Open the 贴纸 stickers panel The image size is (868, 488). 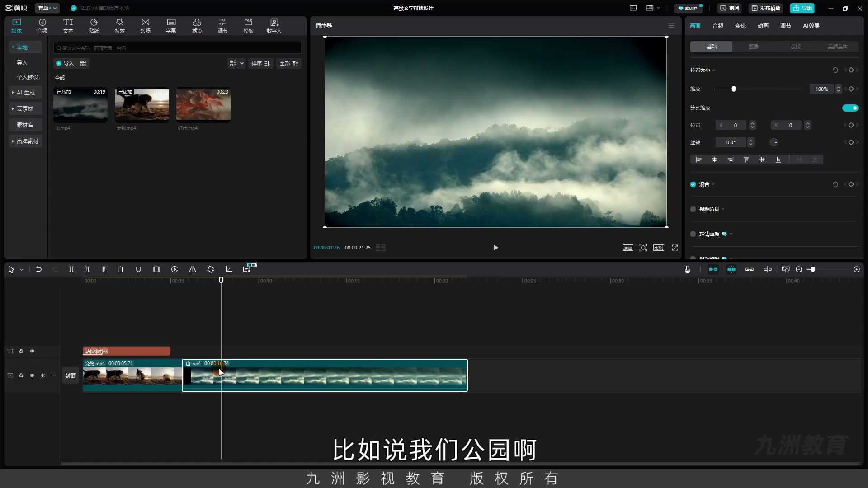(94, 26)
